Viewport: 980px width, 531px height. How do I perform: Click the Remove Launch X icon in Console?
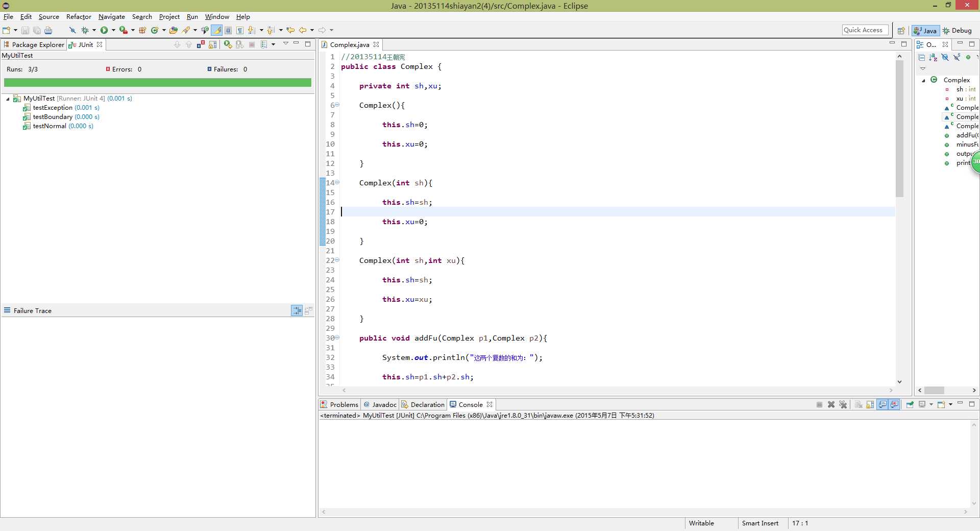[831, 404]
